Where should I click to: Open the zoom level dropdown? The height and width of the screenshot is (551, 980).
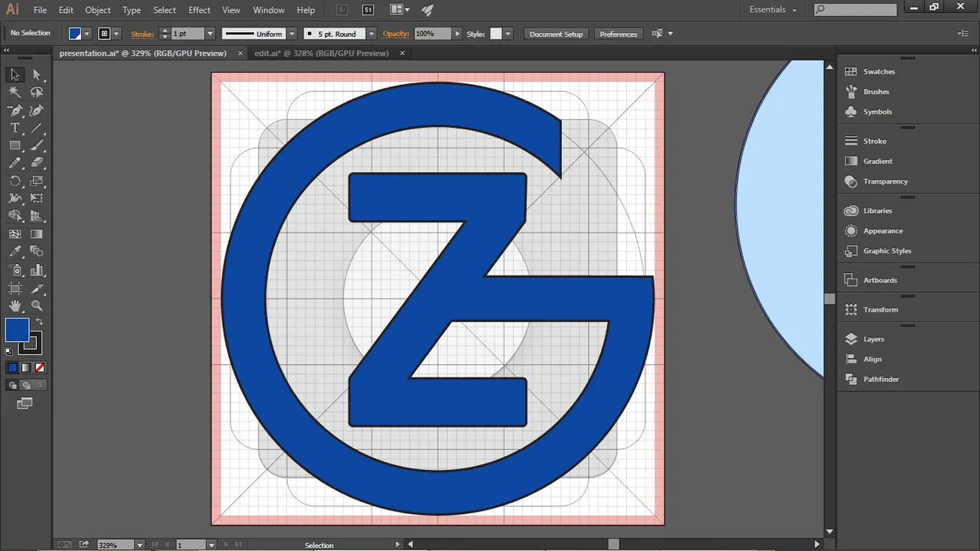[140, 545]
